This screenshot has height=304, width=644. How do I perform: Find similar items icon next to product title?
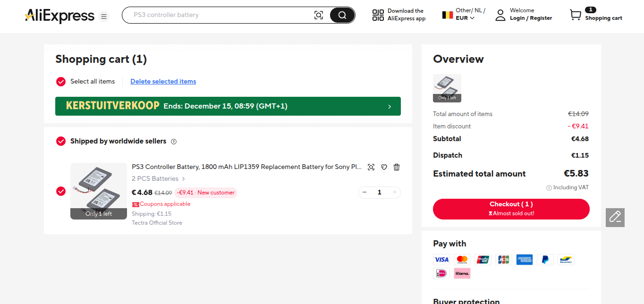click(x=371, y=167)
